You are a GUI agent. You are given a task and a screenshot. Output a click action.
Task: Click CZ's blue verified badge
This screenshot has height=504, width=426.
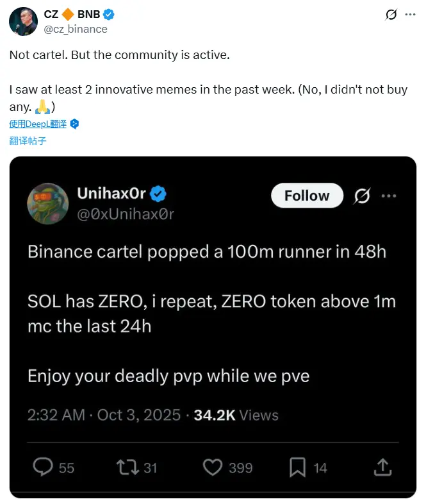pyautogui.click(x=108, y=15)
